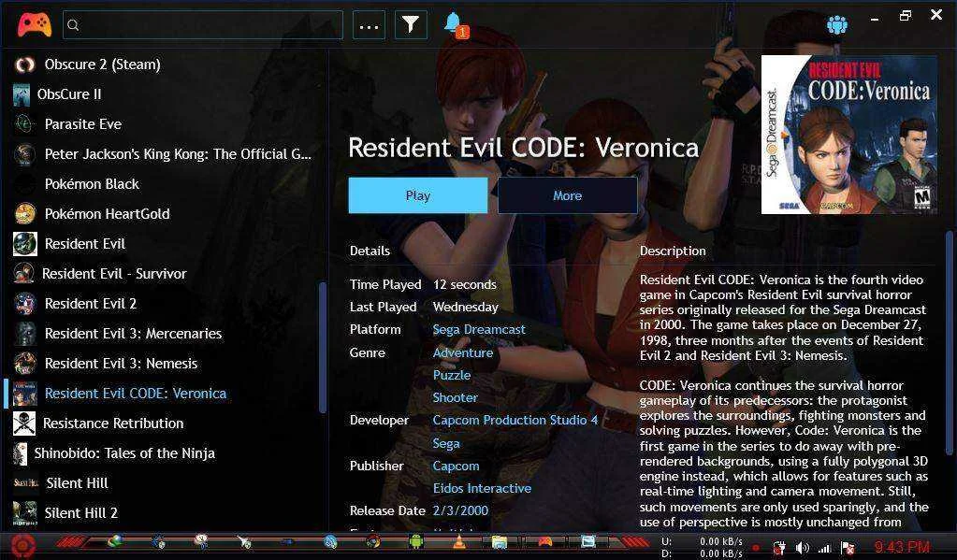Click the Pokémon HeartGold game icon
This screenshot has width=957, height=560.
click(25, 214)
